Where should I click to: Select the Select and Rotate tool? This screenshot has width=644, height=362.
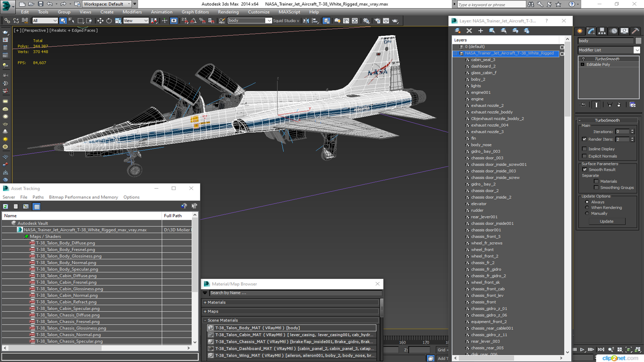click(109, 21)
